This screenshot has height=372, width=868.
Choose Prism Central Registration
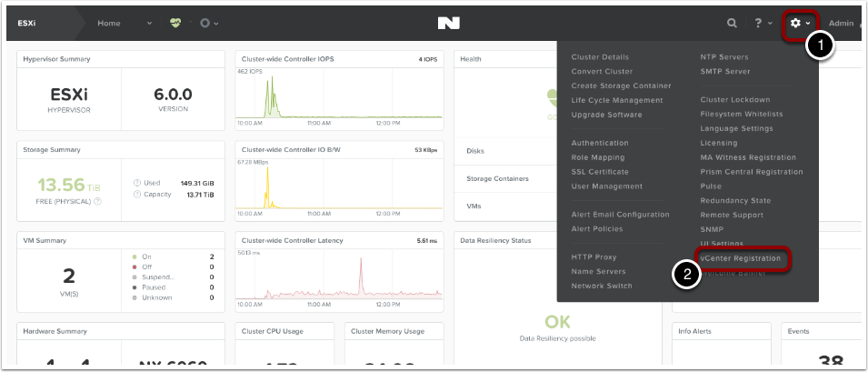752,172
